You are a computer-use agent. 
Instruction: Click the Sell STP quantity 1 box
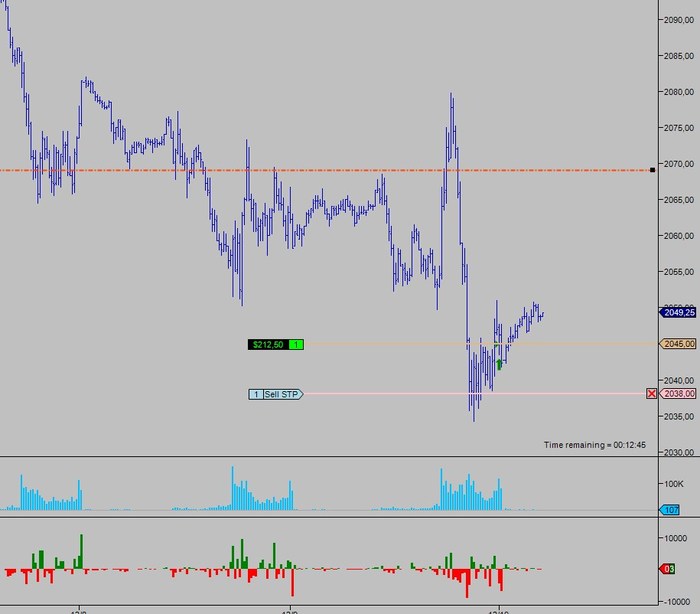pos(256,394)
